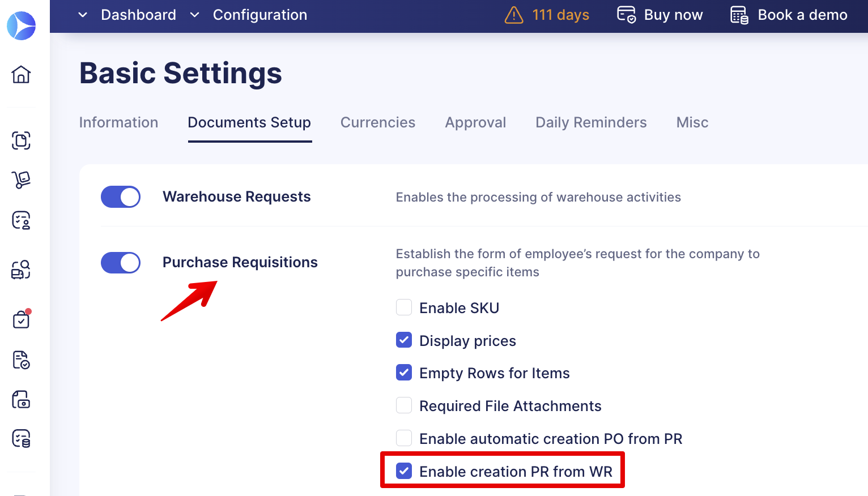
Task: Uncheck the Display prices checkbox
Action: pos(404,340)
